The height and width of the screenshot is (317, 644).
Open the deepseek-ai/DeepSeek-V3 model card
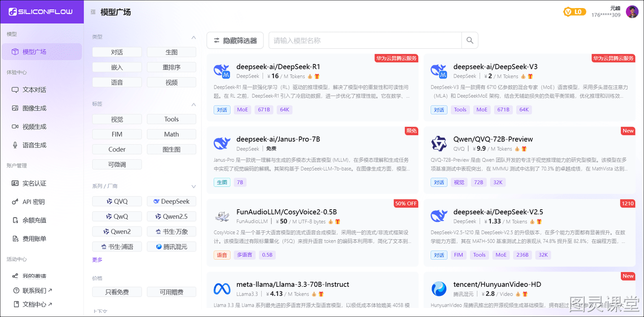[529, 87]
